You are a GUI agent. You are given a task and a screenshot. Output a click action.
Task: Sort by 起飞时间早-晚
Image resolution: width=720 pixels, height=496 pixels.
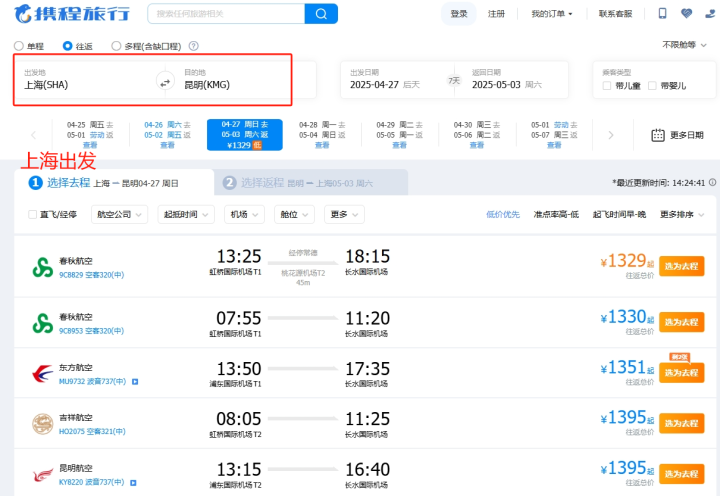(x=619, y=214)
